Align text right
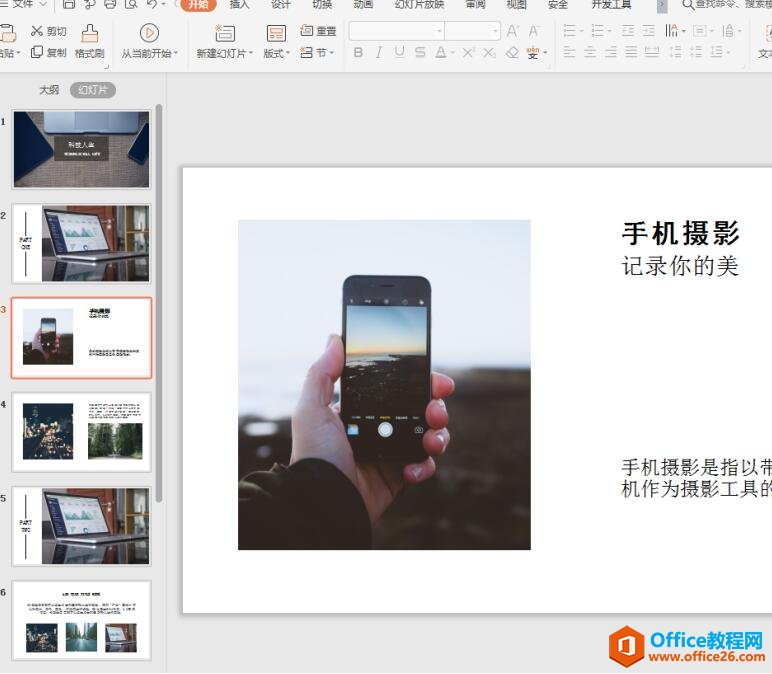This screenshot has height=674, width=772. (611, 52)
